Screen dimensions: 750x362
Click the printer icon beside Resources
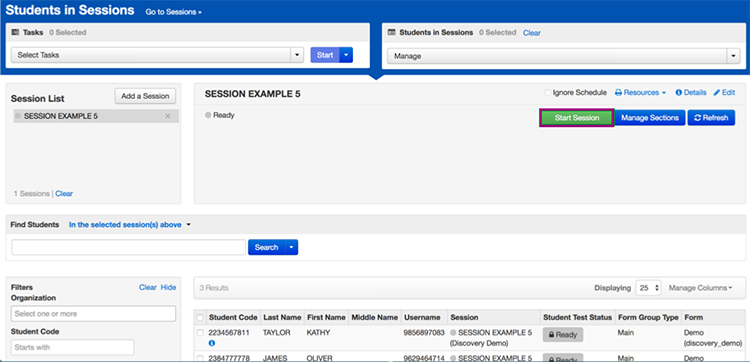pyautogui.click(x=618, y=93)
